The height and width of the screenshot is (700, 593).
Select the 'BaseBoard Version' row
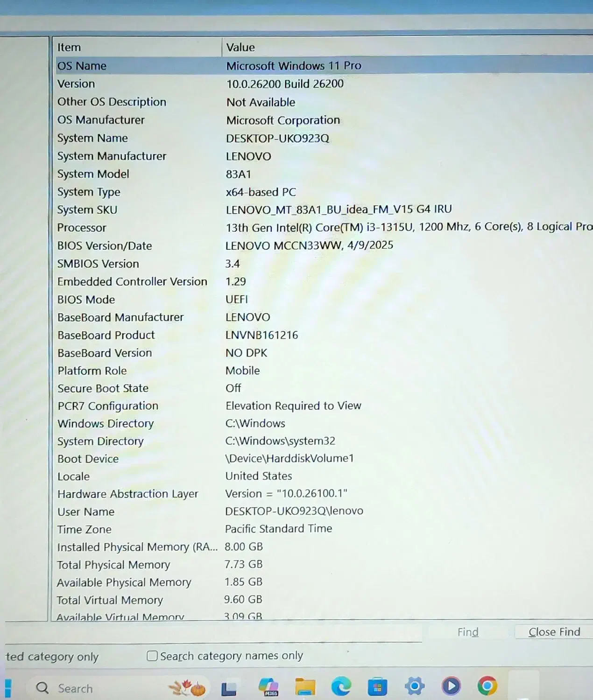tap(325, 353)
